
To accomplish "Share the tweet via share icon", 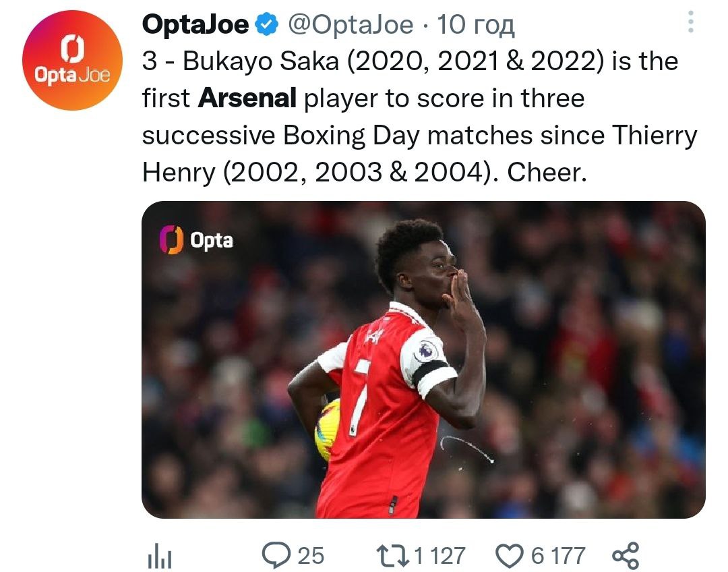I will click(x=624, y=556).
